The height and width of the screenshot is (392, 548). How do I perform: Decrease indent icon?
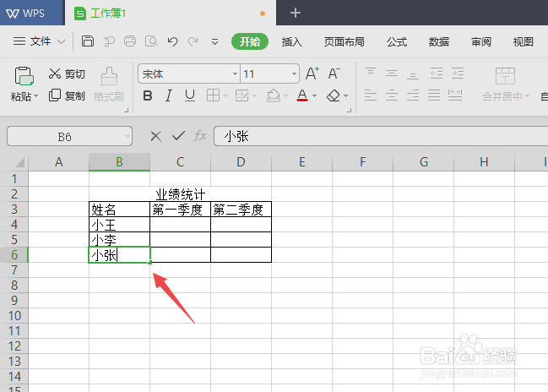pos(437,73)
